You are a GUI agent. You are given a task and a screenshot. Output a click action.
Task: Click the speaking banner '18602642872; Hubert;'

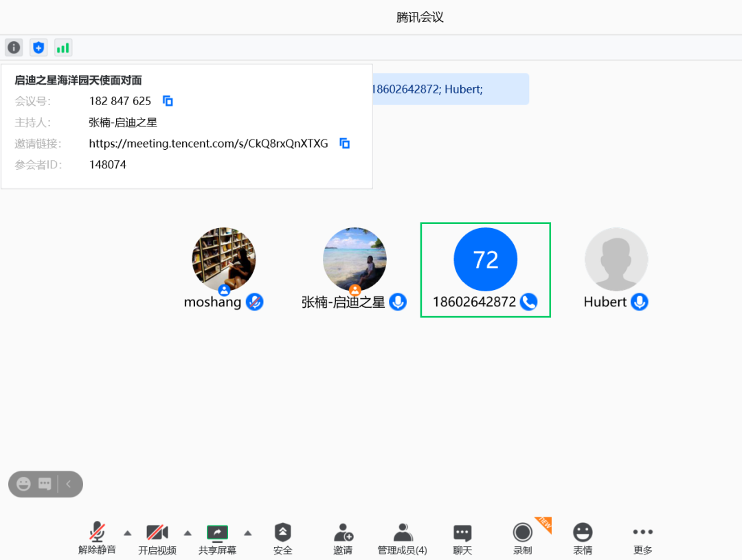pos(451,89)
